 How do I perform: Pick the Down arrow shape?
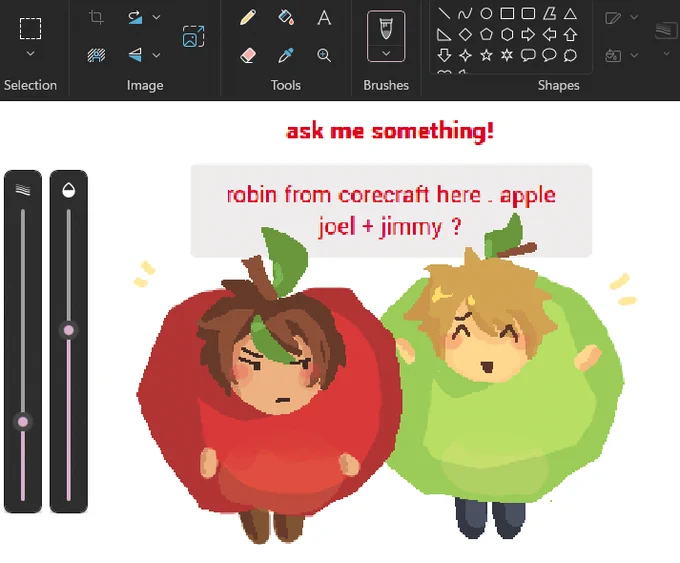click(444, 55)
